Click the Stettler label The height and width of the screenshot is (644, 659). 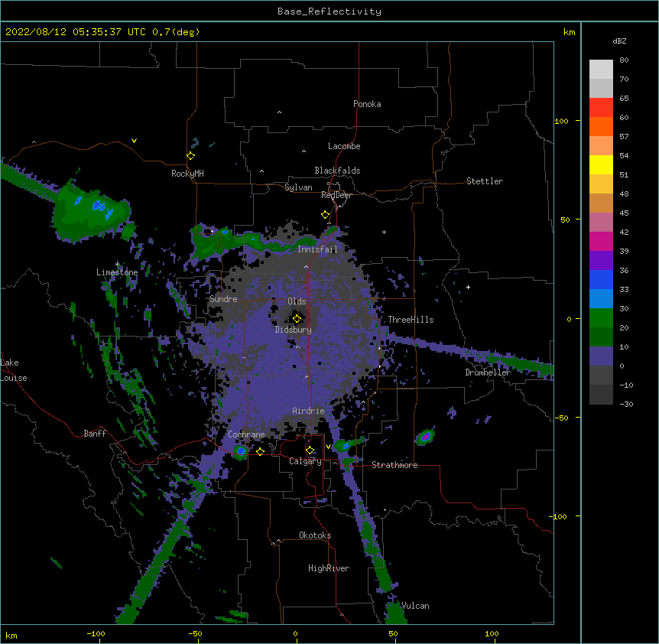click(485, 181)
